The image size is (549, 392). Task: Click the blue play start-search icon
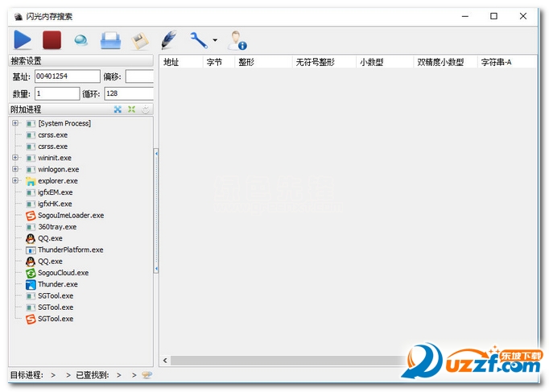tap(23, 39)
